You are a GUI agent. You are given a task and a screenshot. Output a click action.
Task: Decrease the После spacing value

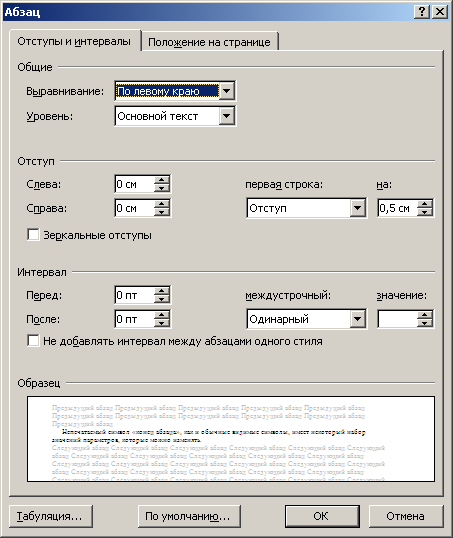click(x=162, y=323)
